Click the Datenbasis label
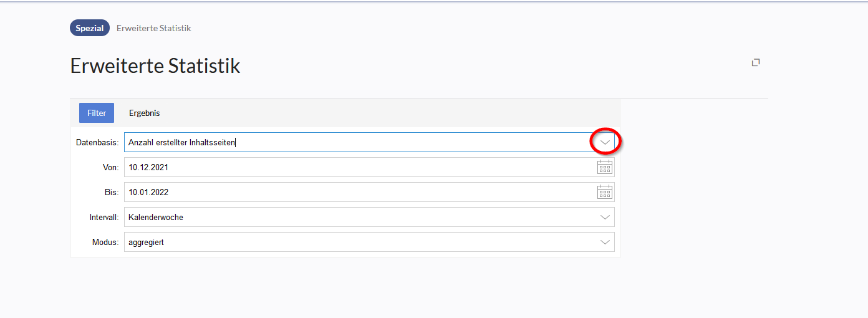This screenshot has width=868, height=318. (x=97, y=142)
